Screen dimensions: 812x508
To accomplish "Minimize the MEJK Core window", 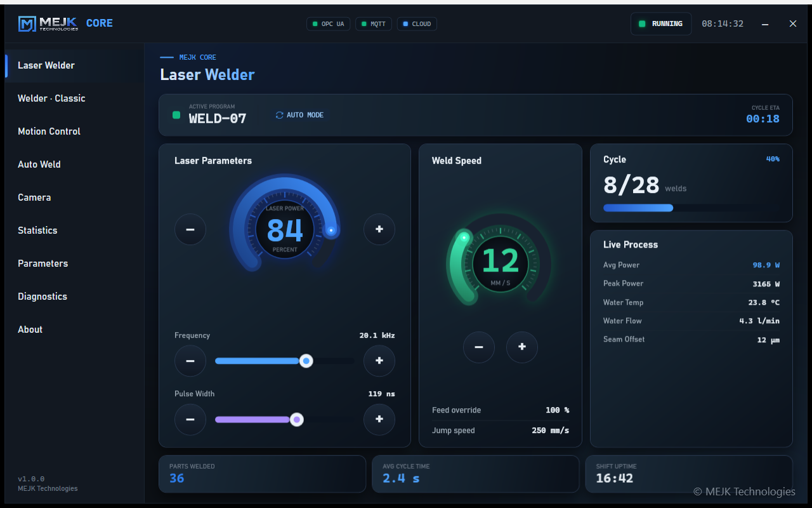I will [x=765, y=24].
